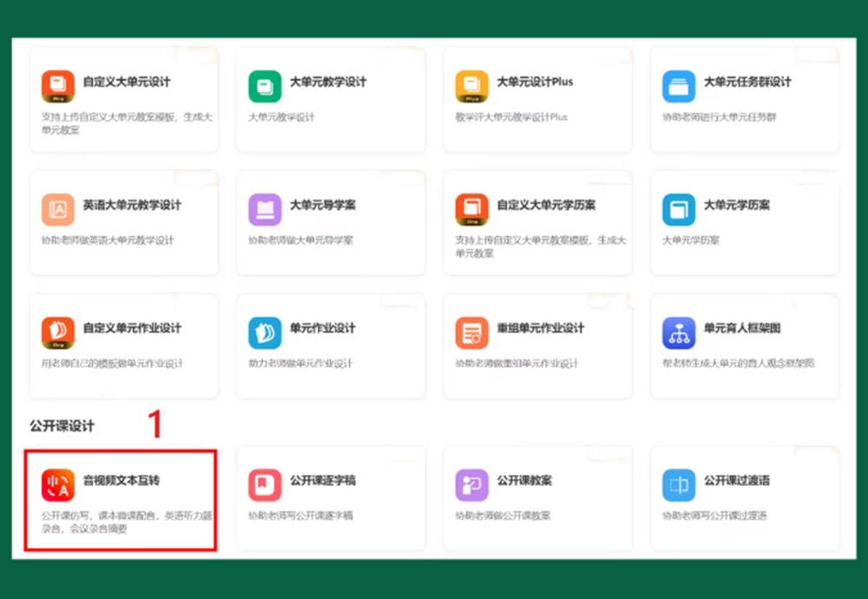Click the 单元作业设计 card title
The height and width of the screenshot is (599, 868).
click(x=323, y=328)
